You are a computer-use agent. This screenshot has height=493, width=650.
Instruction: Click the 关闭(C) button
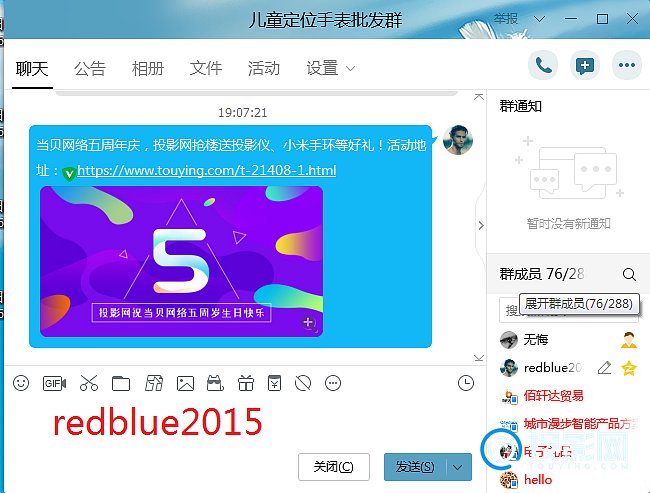[x=334, y=467]
